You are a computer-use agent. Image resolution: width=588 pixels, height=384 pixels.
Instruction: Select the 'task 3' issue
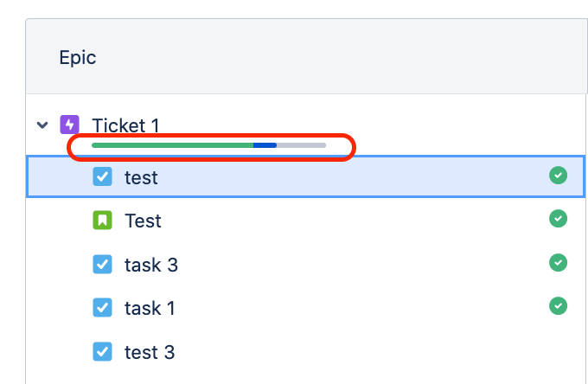coord(151,265)
